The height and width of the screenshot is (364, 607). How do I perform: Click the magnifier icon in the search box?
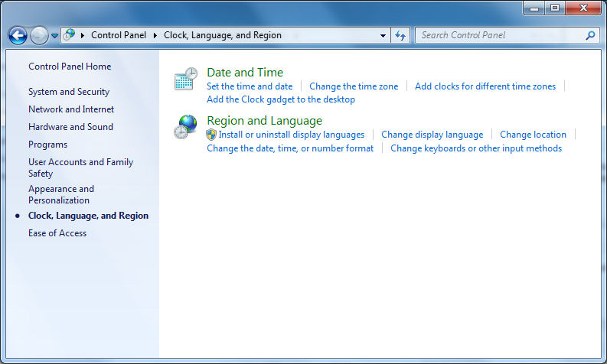pos(590,35)
